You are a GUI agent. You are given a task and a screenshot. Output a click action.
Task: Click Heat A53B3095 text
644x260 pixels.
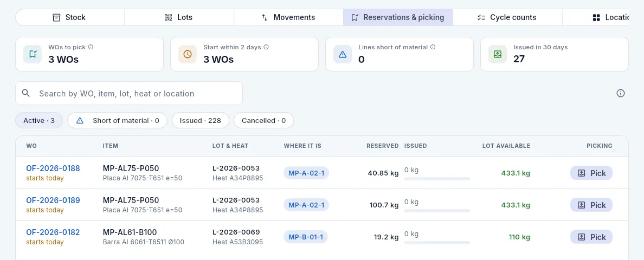pyautogui.click(x=237, y=242)
